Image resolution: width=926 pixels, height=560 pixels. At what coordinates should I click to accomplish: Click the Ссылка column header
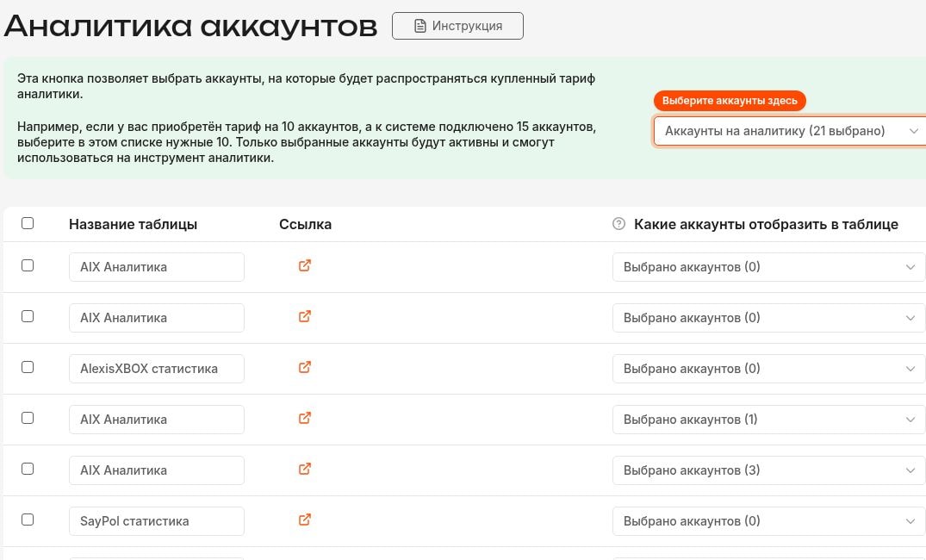(305, 225)
